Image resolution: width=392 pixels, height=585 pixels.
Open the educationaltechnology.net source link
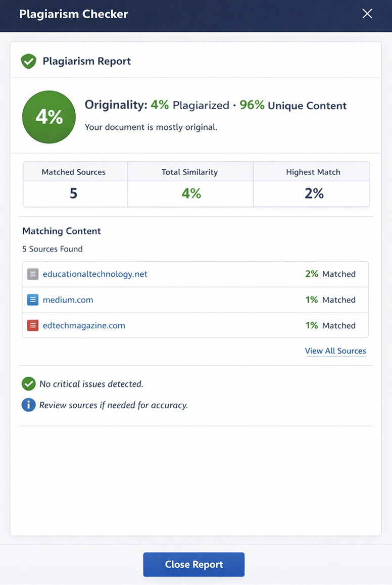pyautogui.click(x=95, y=274)
